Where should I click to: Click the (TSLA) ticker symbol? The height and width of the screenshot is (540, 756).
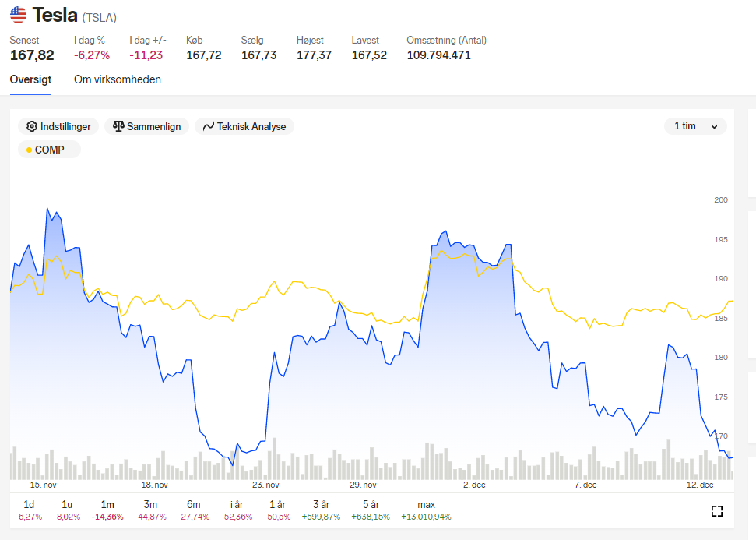point(100,18)
